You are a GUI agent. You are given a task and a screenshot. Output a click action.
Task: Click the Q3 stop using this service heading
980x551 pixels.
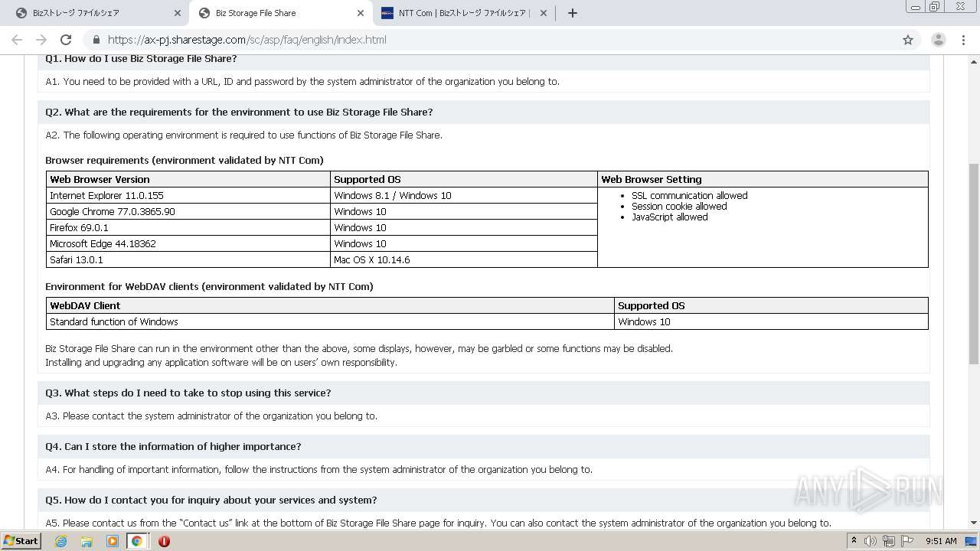click(188, 393)
